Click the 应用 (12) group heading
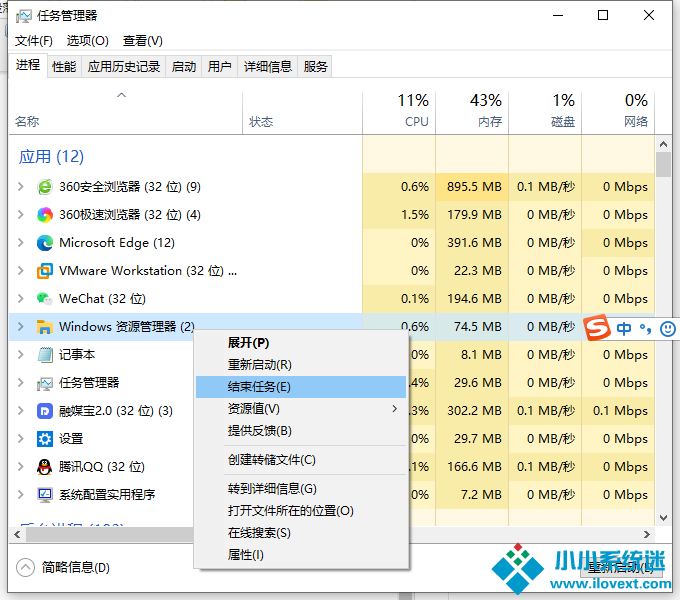The height and width of the screenshot is (600, 680). (51, 157)
